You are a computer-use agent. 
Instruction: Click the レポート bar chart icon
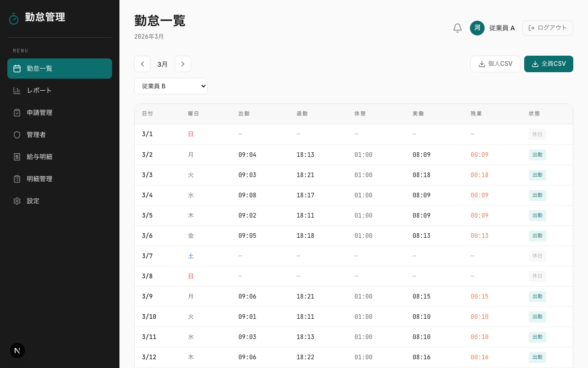tap(17, 91)
